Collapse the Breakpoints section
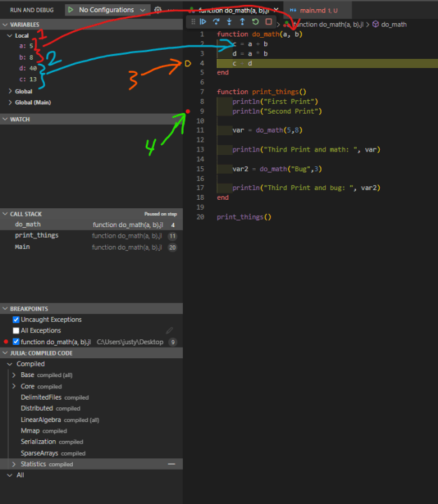 5,308
